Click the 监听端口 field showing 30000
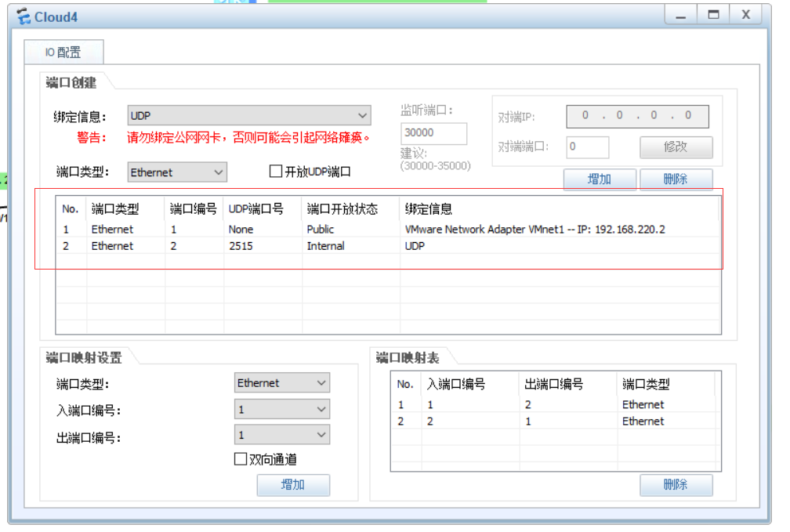Viewport: 790px width, 532px height. tap(433, 133)
